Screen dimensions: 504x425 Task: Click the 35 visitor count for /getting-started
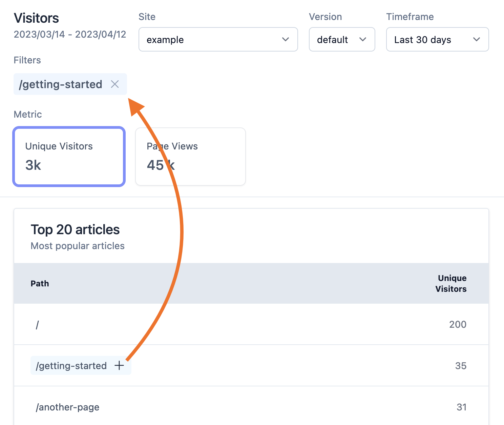tap(461, 366)
